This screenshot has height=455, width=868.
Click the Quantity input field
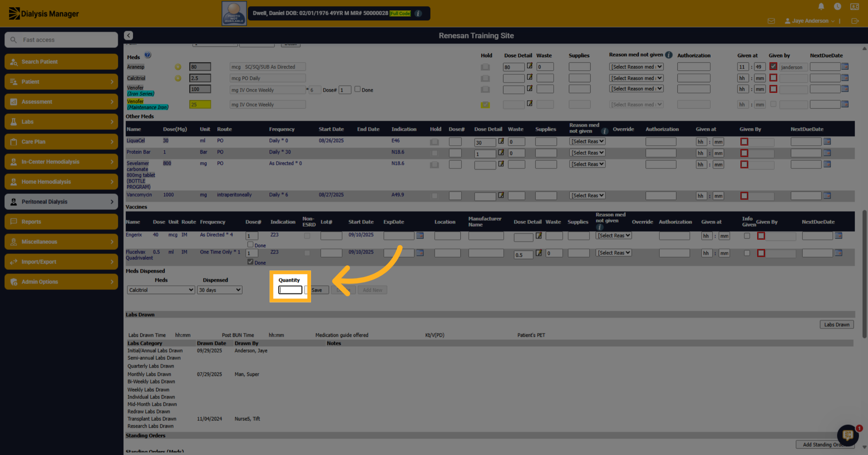click(290, 290)
